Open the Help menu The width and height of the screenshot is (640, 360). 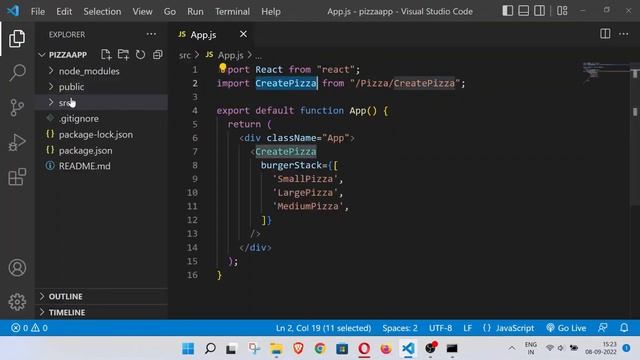tap(271, 11)
